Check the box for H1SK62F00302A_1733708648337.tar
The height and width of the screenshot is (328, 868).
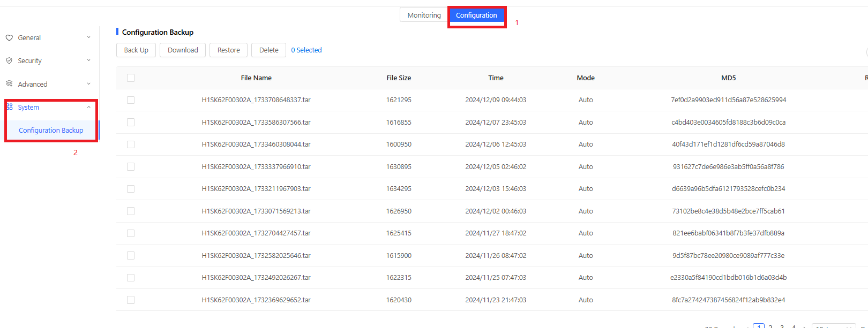tap(131, 100)
